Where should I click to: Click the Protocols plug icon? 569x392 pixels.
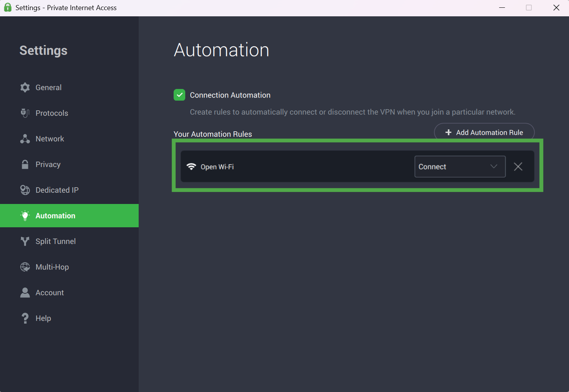(25, 113)
